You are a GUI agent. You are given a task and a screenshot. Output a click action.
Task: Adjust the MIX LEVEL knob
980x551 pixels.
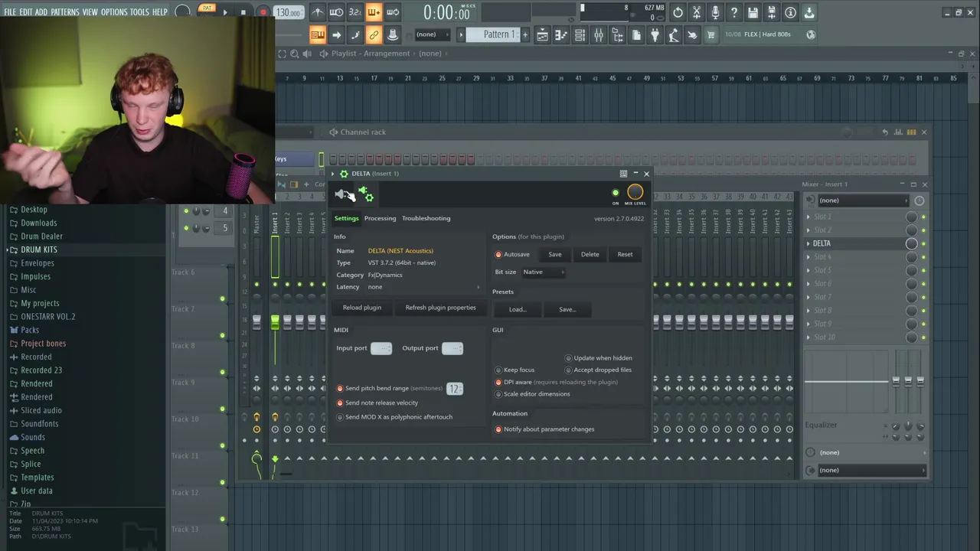[635, 192]
